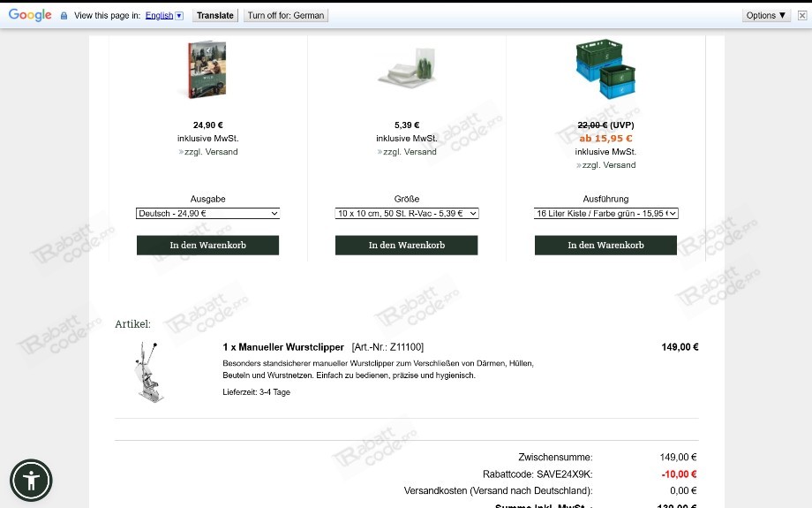Screen dimensions: 812x508
Task: Click the Zwischensumme 149,00 € value
Action: (x=678, y=458)
